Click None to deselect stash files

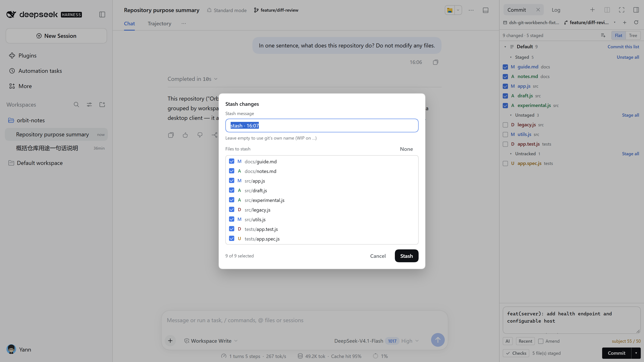pyautogui.click(x=406, y=149)
